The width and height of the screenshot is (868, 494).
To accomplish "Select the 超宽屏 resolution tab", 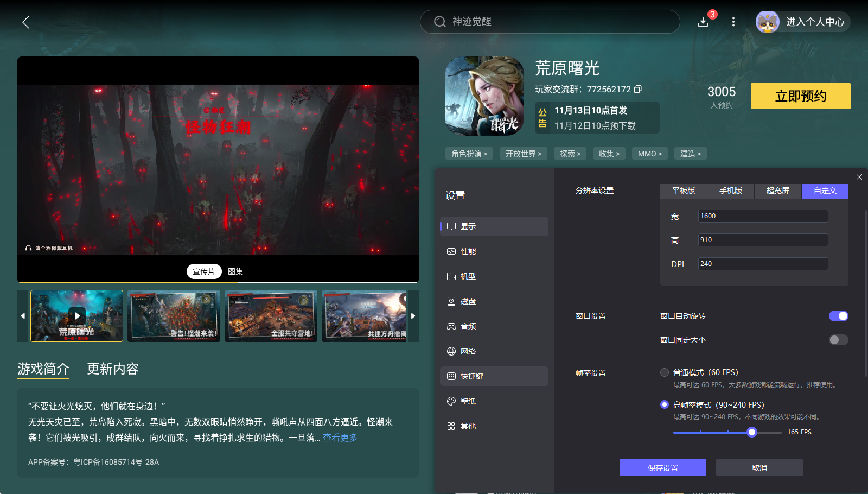I will pyautogui.click(x=778, y=191).
